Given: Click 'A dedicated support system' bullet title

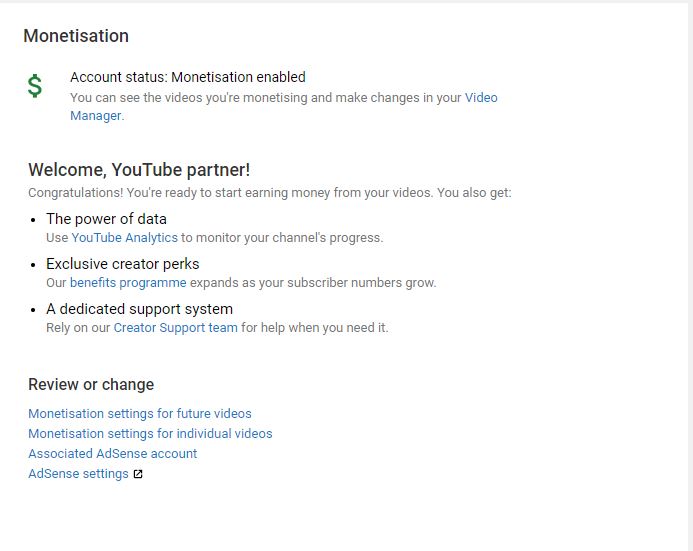Looking at the screenshot, I should (139, 309).
